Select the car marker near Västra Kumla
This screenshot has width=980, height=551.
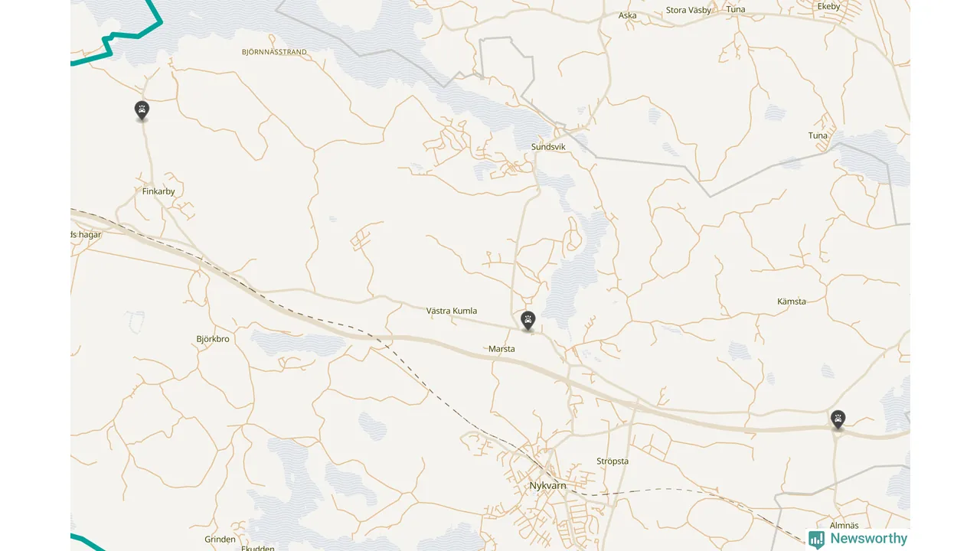click(x=528, y=321)
